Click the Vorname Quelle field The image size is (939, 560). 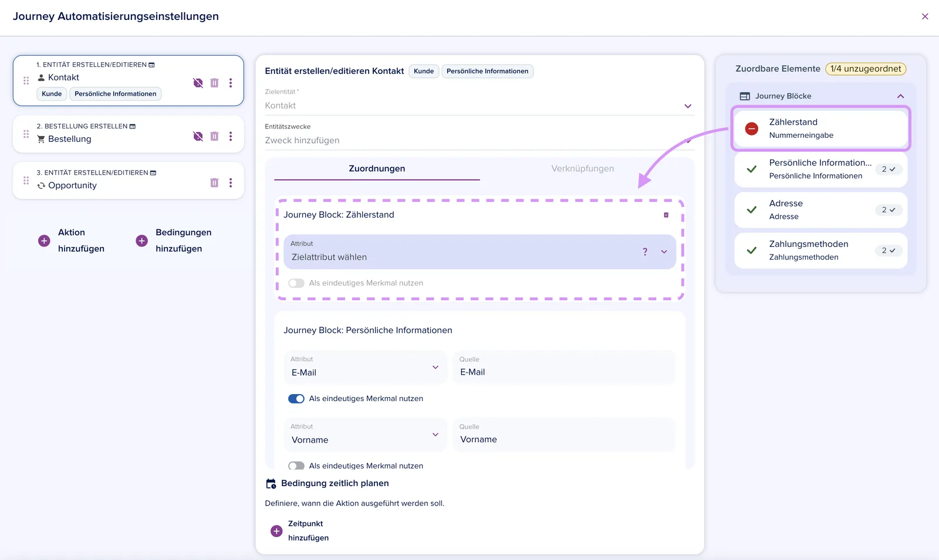(564, 435)
